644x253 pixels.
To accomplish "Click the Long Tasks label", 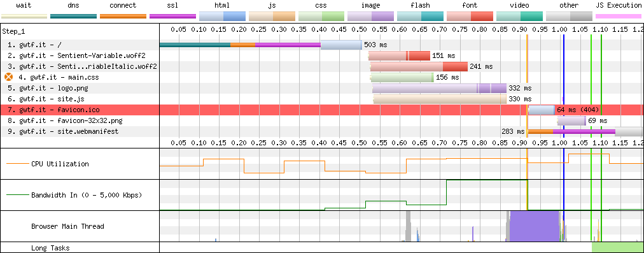I will [50, 248].
